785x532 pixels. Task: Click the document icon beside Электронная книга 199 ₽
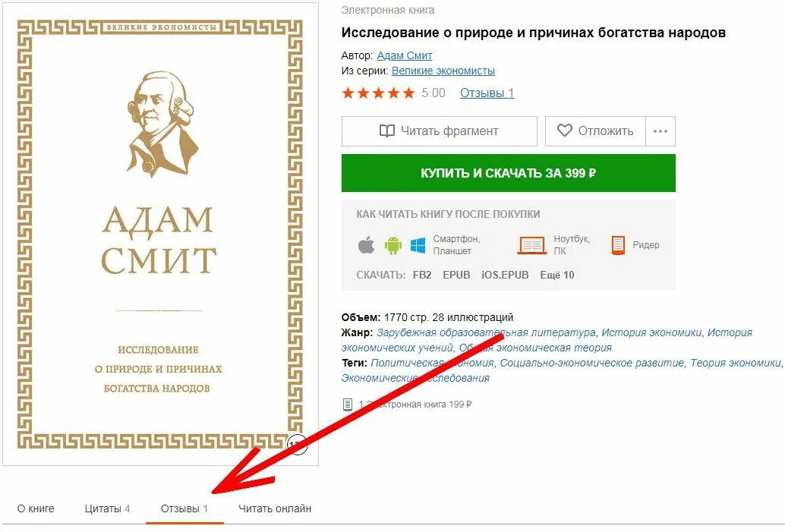348,405
